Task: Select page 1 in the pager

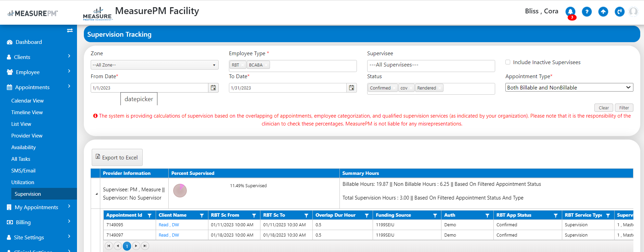Action: click(127, 246)
